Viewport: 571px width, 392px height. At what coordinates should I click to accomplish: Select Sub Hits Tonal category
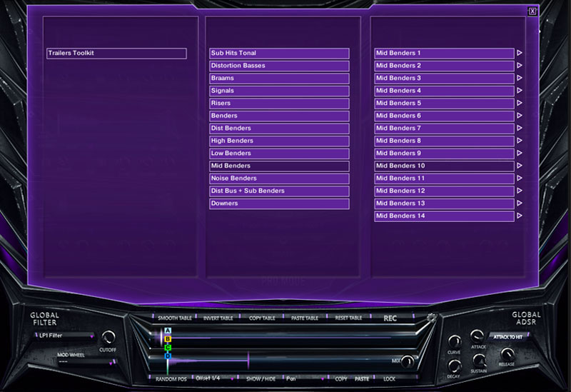point(279,53)
